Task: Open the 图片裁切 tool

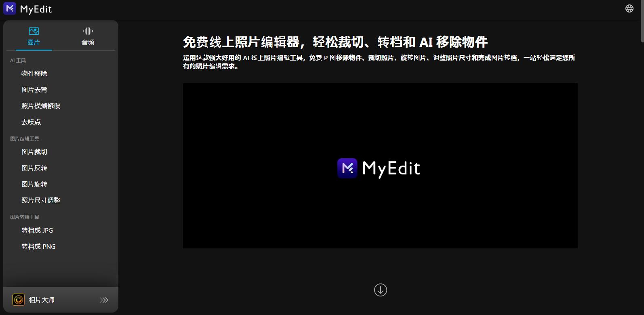Action: [x=34, y=152]
